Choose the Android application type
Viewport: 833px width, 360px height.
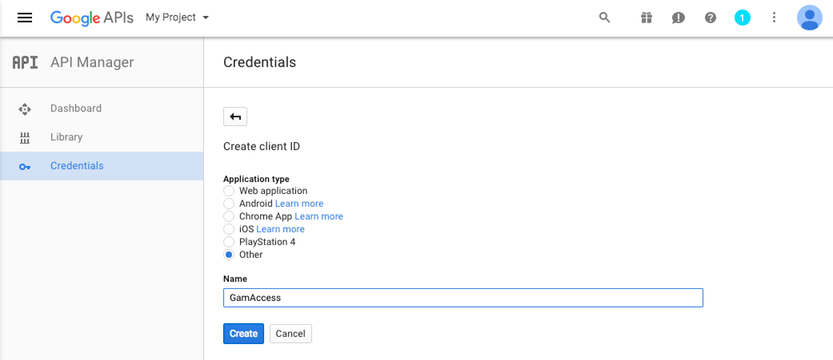point(228,203)
